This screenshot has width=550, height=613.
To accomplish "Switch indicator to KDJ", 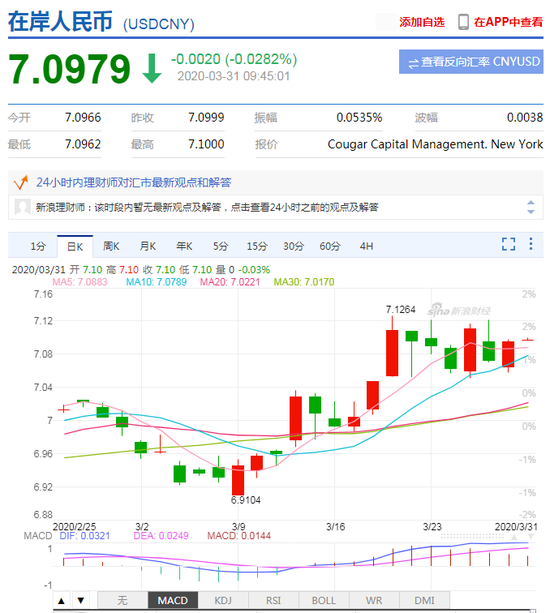I will [x=223, y=600].
